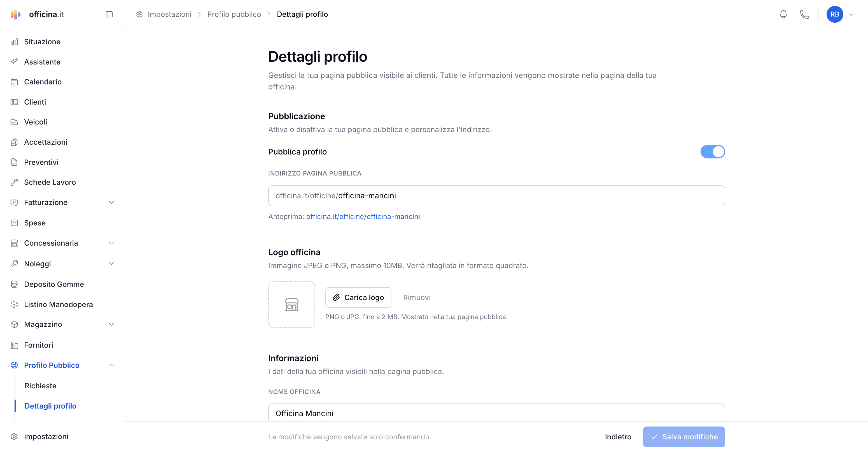Click the Calendario calendar icon
This screenshot has height=452, width=868.
pyautogui.click(x=14, y=82)
